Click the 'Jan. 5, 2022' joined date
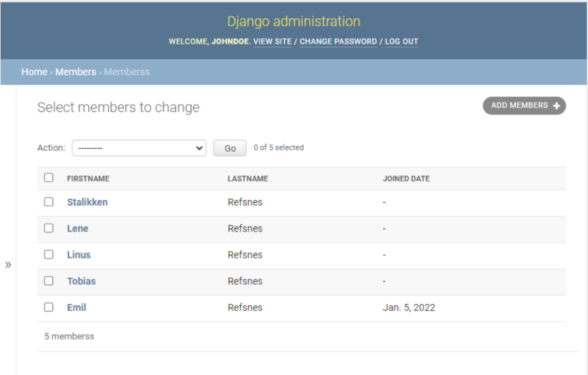588x375 pixels. coord(409,308)
